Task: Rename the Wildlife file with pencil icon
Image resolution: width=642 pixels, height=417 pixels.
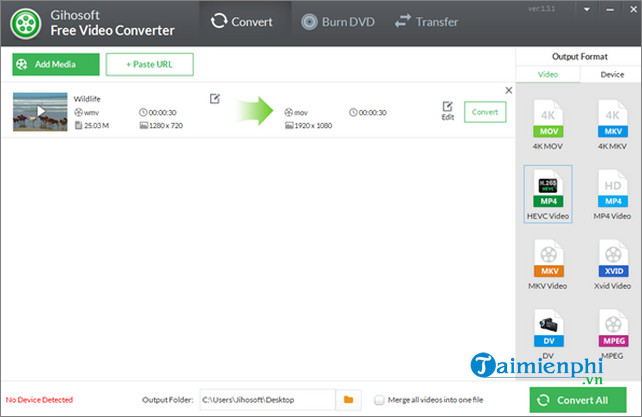Action: coord(215,98)
